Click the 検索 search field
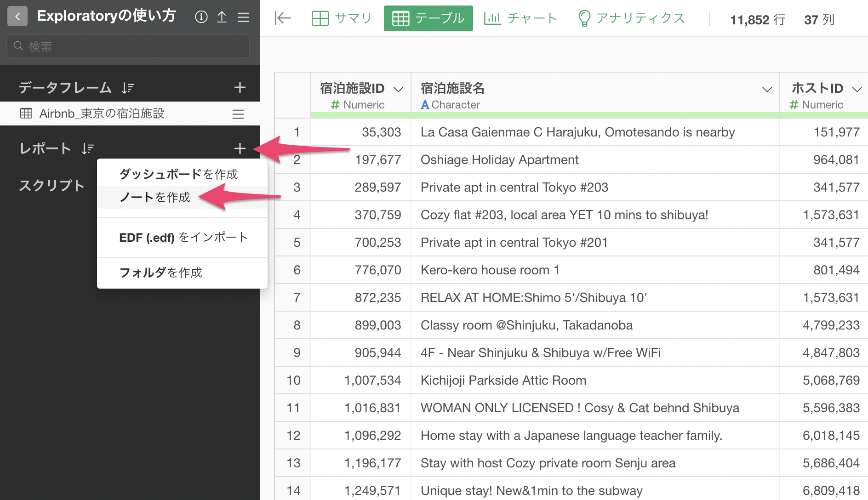Viewport: 868px width, 500px height. pos(129,46)
